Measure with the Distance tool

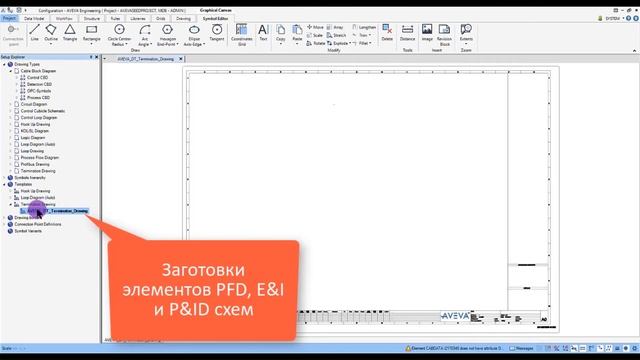click(x=407, y=33)
